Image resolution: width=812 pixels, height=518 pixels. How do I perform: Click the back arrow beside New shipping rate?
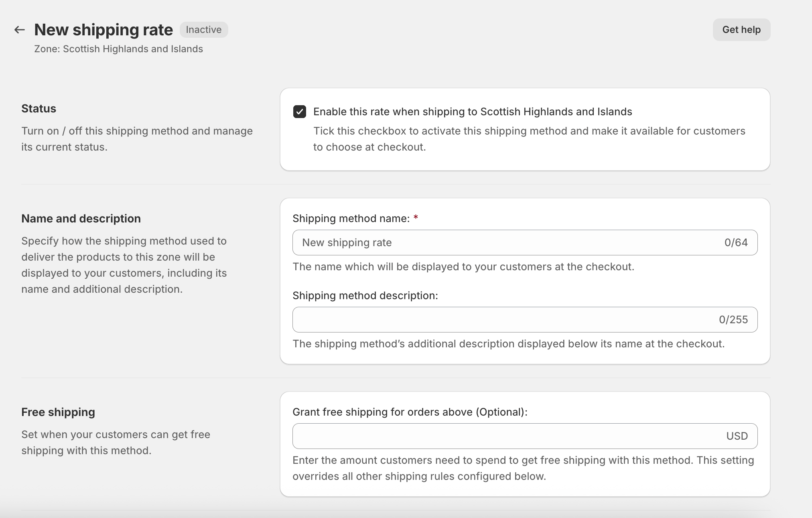coord(19,30)
